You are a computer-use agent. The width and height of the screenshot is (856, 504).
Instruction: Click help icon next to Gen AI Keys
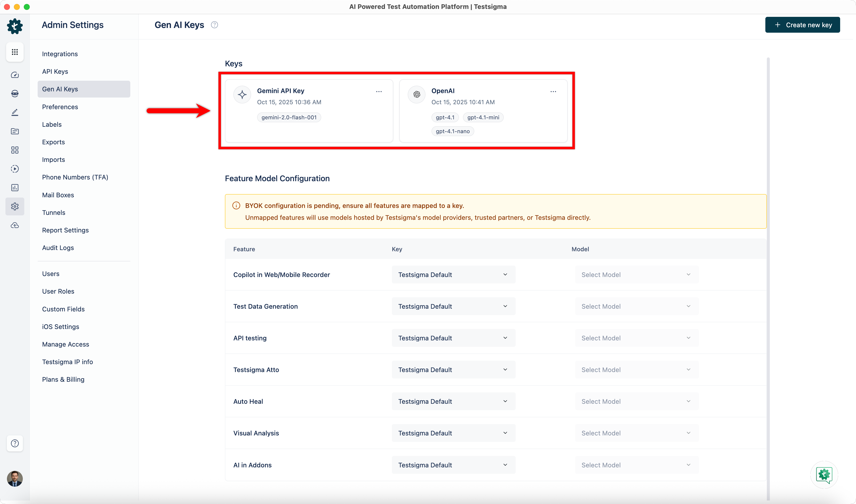pos(214,25)
